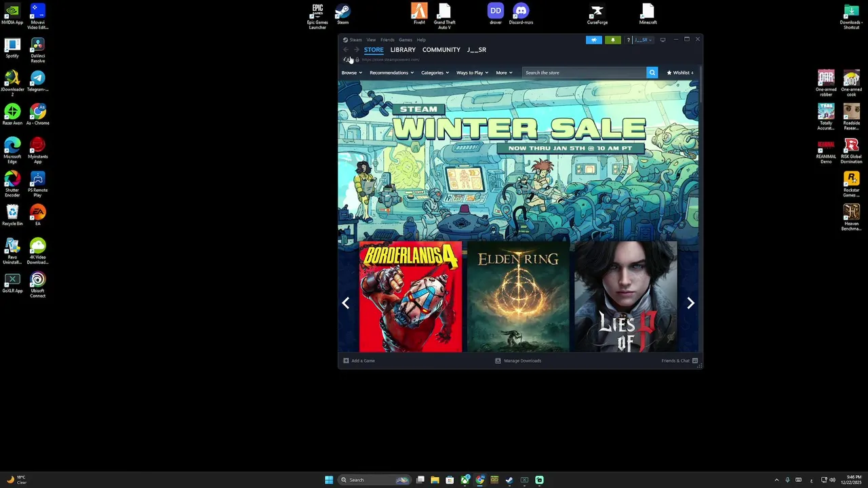Switch to the LIBRARY tab
This screenshot has height=488, width=868.
(x=403, y=49)
